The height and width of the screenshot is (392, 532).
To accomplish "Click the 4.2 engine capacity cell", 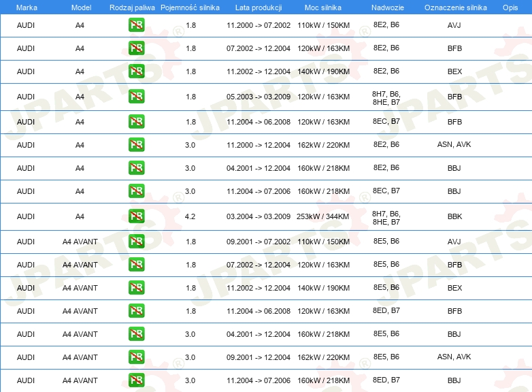I will [190, 216].
